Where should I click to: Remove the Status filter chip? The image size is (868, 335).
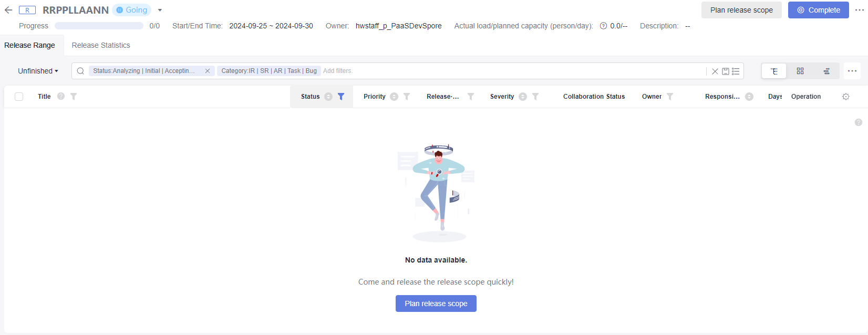[x=208, y=71]
